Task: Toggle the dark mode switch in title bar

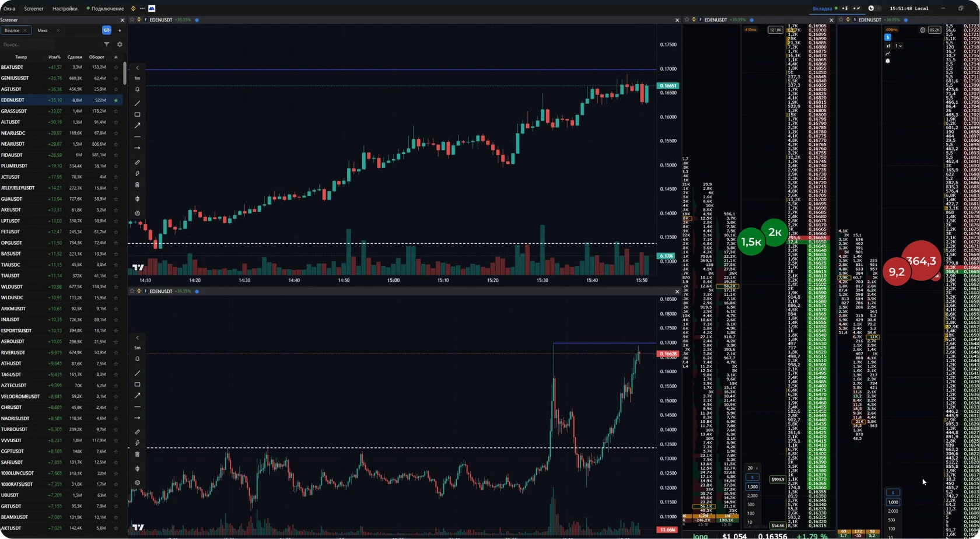Action: tap(874, 8)
